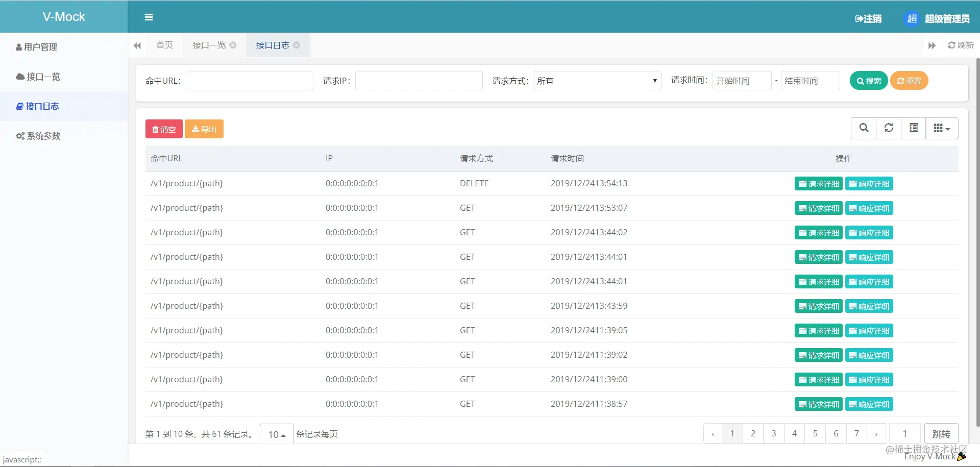Open 请求详细 for 13:43:59 row
Viewport: 980px width, 467px height.
819,306
